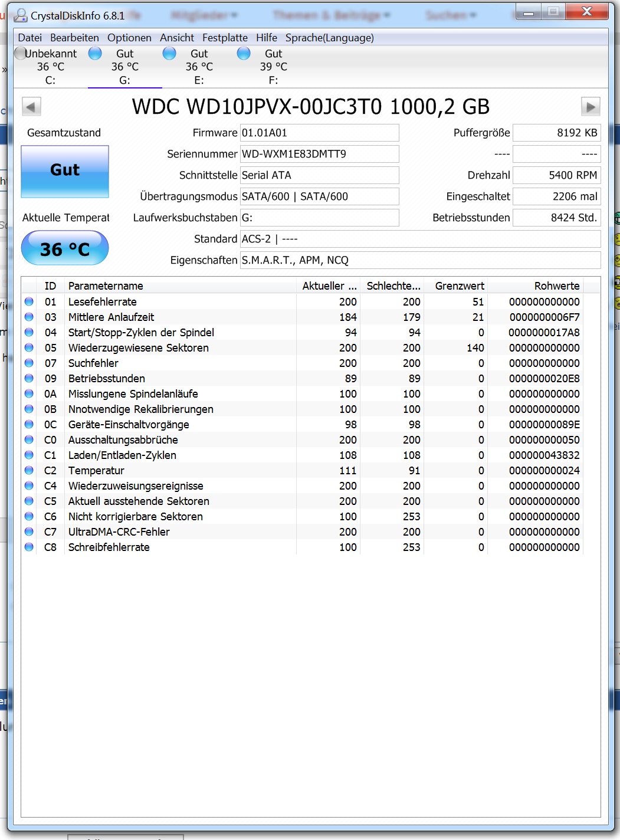Click the Firmware field 01.01A01
The height and width of the screenshot is (840, 620).
pyautogui.click(x=320, y=133)
